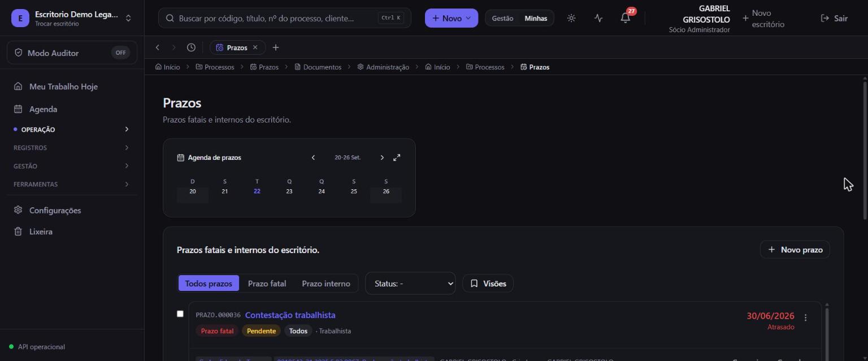Go back using the tab bar's left arrow

[158, 47]
